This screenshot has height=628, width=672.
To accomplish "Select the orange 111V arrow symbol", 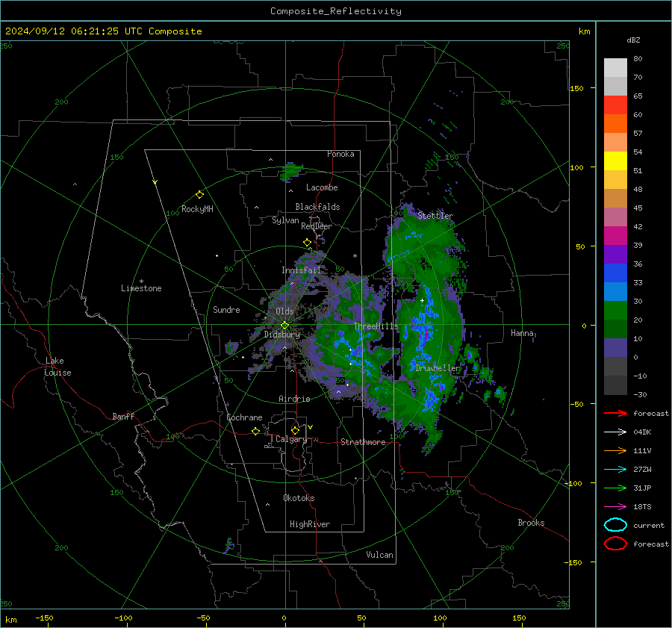I will [615, 450].
